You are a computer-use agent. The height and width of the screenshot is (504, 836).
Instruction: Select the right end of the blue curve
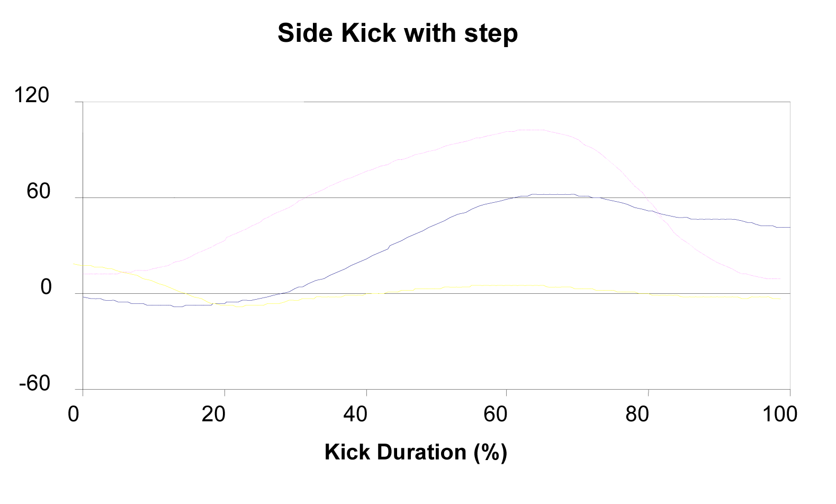[789, 227]
